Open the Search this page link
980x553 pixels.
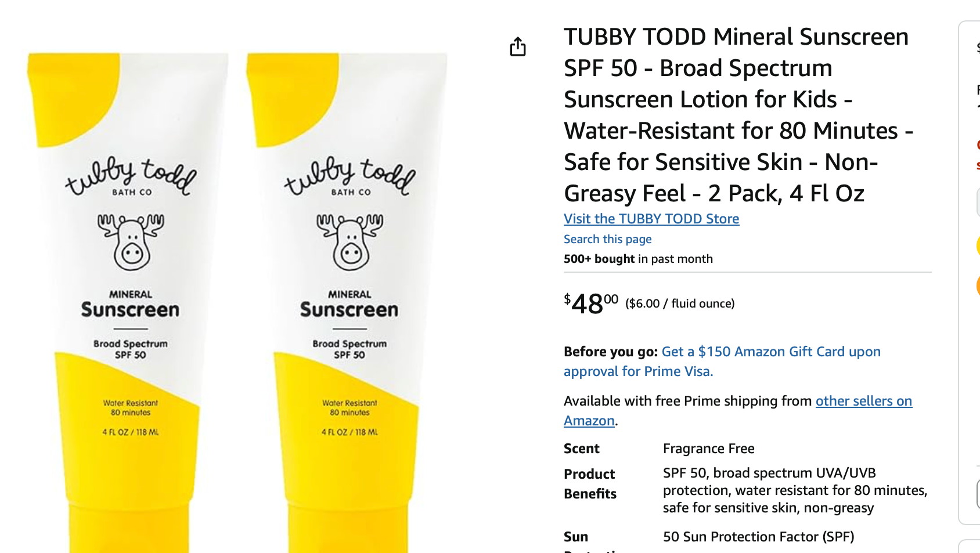tap(607, 239)
